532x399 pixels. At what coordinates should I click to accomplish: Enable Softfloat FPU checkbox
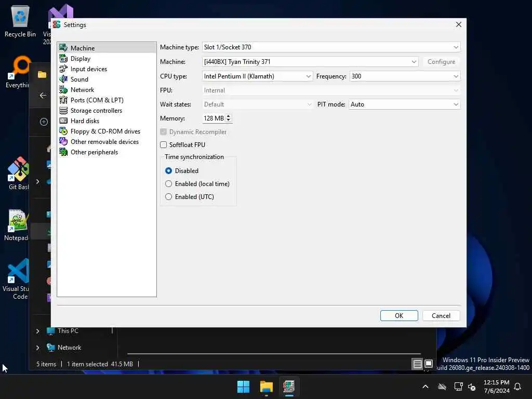164,145
